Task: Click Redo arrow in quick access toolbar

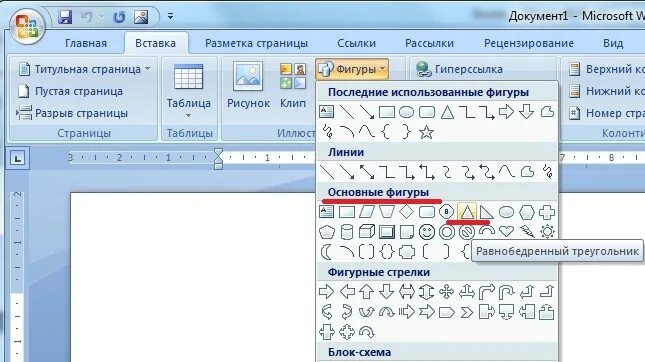Action: pos(119,17)
